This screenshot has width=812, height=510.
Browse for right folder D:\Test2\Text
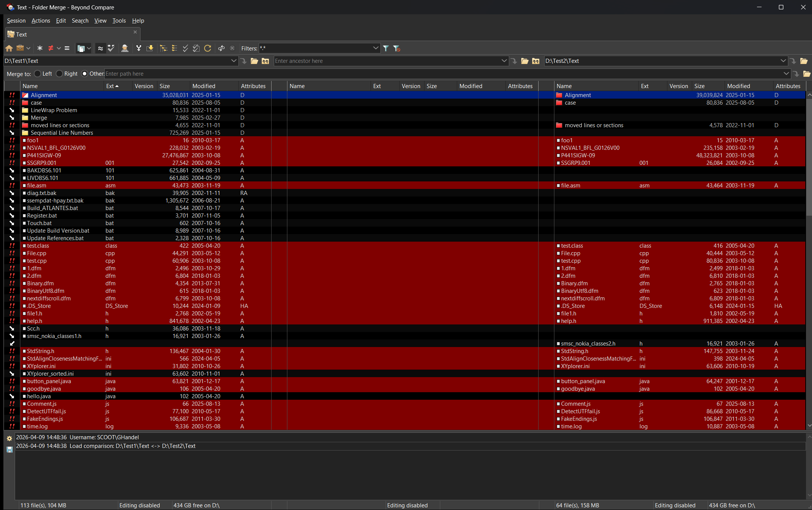coord(804,61)
